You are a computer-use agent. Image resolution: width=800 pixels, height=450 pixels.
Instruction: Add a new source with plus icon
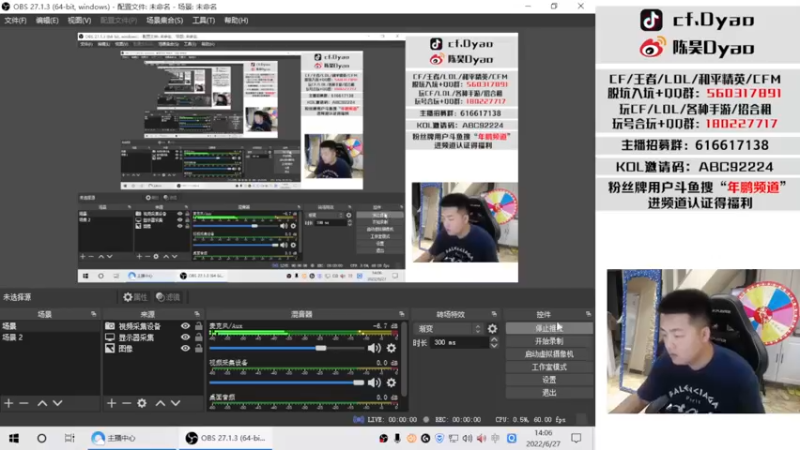[x=111, y=403]
